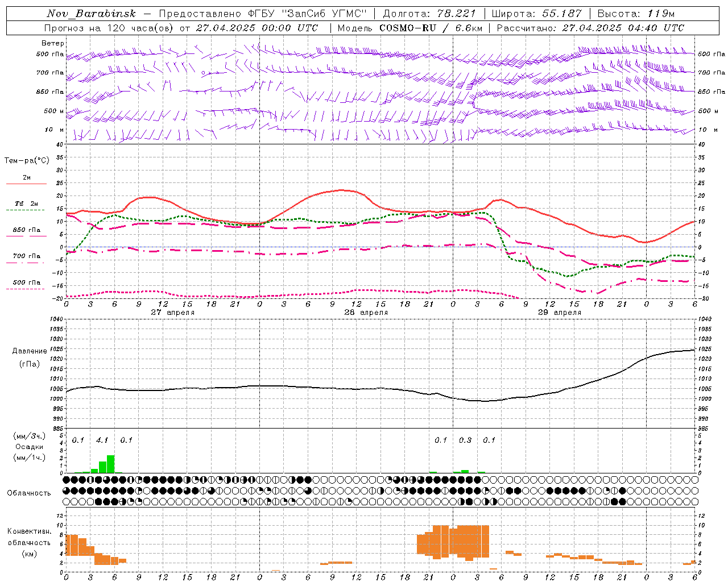This screenshot has width=728, height=582.
Task: Click the '850 гПа' entry in temperature legend
Action: 27,230
